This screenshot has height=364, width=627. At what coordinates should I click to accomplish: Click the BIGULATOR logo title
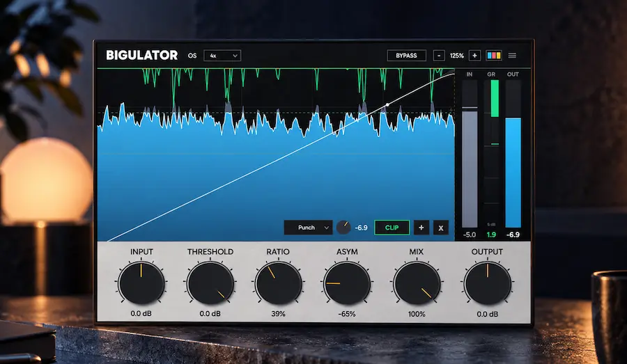(x=141, y=55)
